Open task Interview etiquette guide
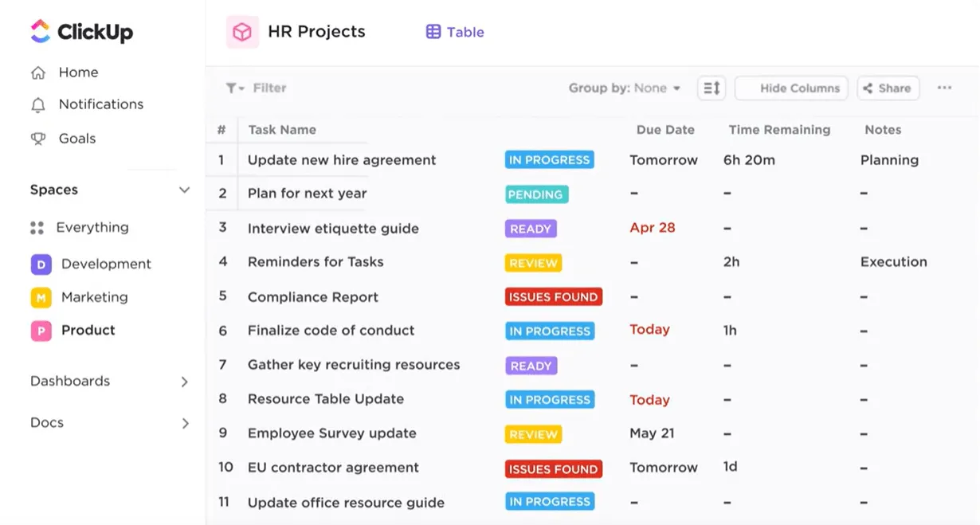Viewport: 980px width, 525px height. tap(333, 229)
